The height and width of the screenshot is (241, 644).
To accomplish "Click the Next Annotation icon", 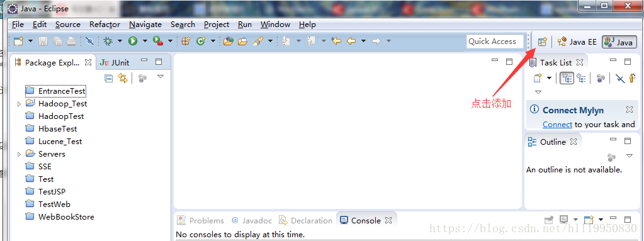I will [x=286, y=41].
